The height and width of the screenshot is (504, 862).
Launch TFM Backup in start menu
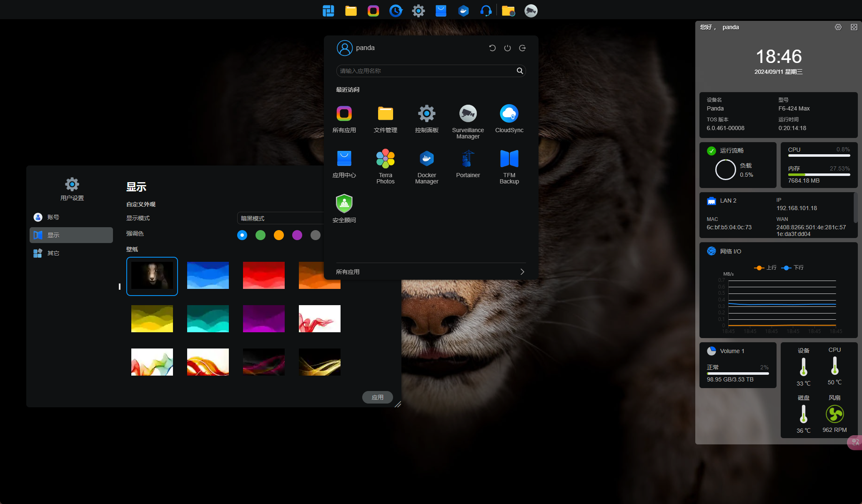[509, 167]
